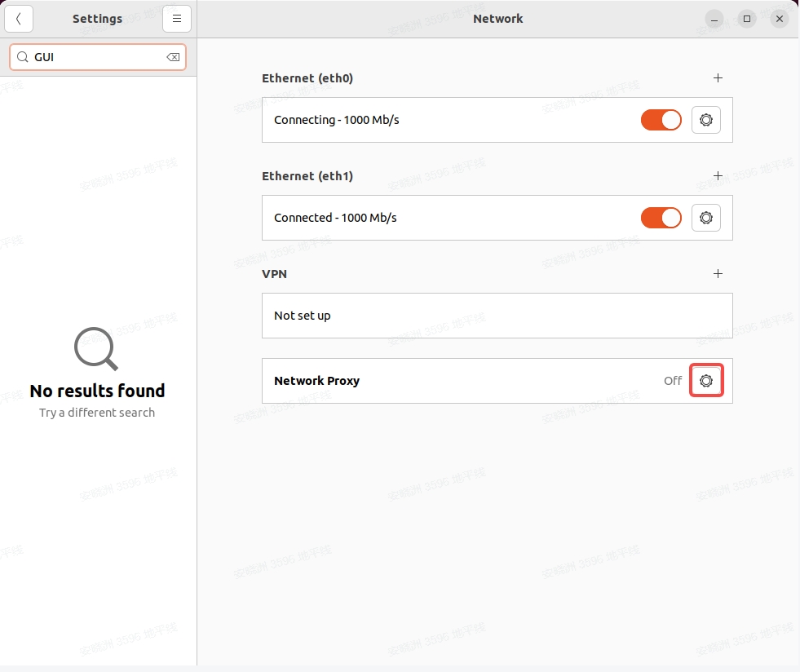This screenshot has width=800, height=672.
Task: Minimize the Network settings window
Action: click(714, 20)
